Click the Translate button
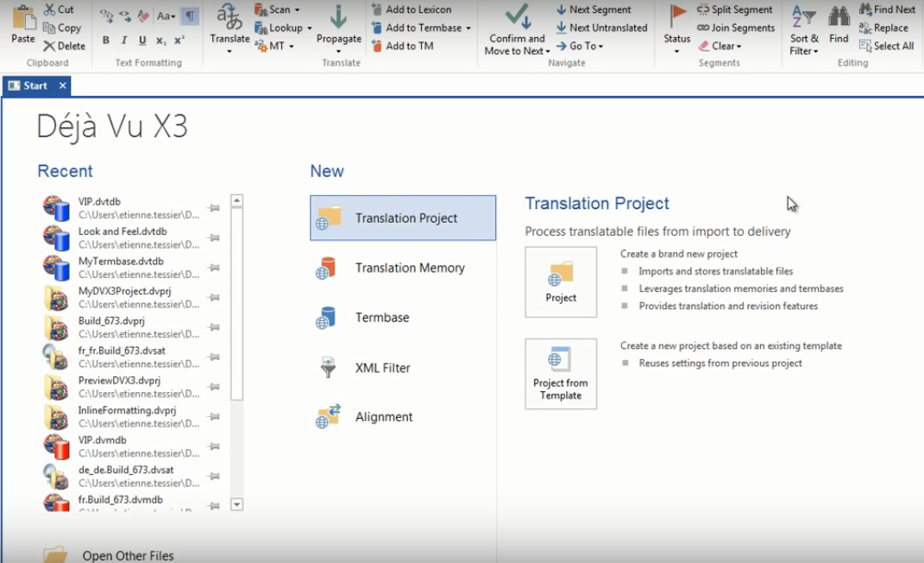Image resolution: width=924 pixels, height=563 pixels. click(x=229, y=28)
